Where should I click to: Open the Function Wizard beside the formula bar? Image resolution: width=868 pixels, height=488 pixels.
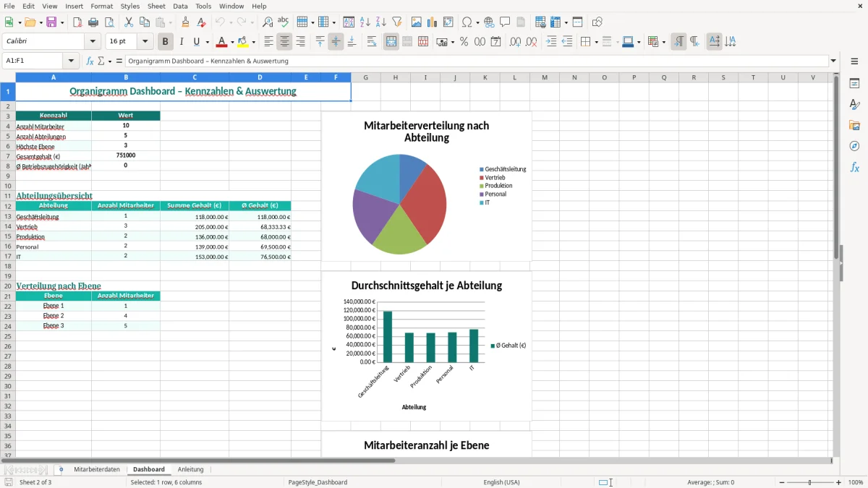90,61
